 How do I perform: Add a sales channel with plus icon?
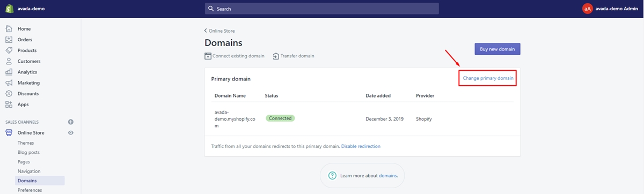click(x=71, y=122)
